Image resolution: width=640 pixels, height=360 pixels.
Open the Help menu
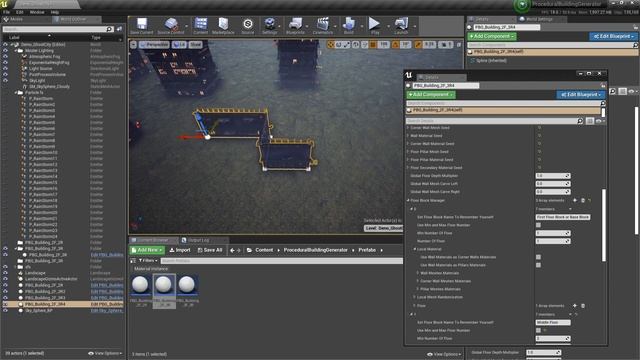(x=55, y=12)
